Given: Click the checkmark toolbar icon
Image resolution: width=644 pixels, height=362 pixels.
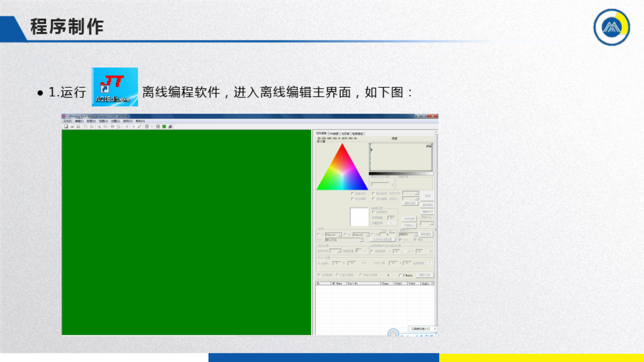Looking at the screenshot, I should point(140,127).
